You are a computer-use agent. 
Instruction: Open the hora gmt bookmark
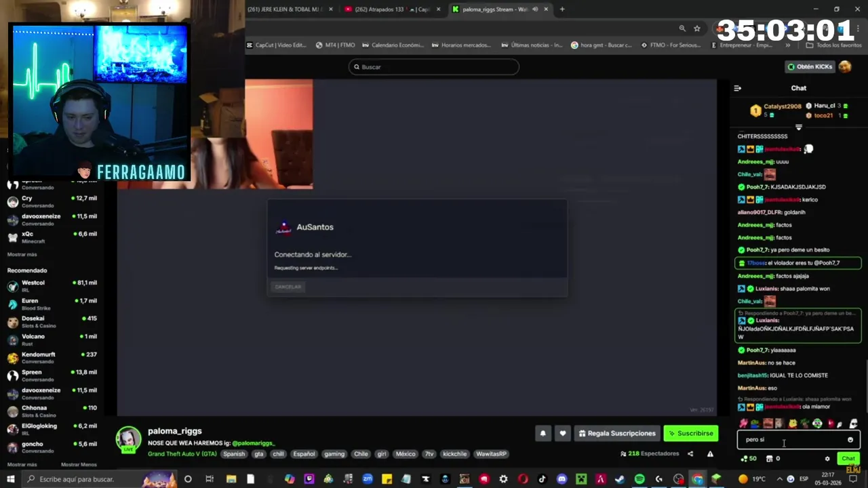coord(601,45)
